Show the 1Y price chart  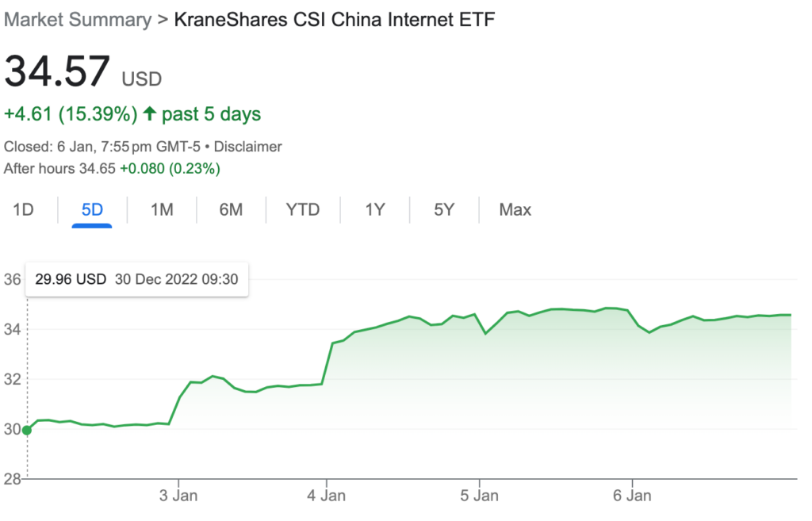[375, 210]
